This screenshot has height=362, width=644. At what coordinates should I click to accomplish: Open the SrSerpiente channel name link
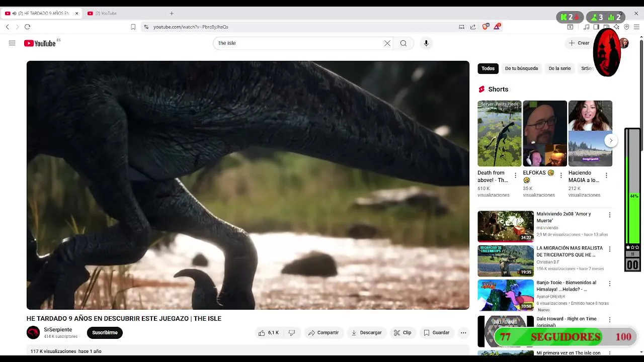tap(58, 330)
